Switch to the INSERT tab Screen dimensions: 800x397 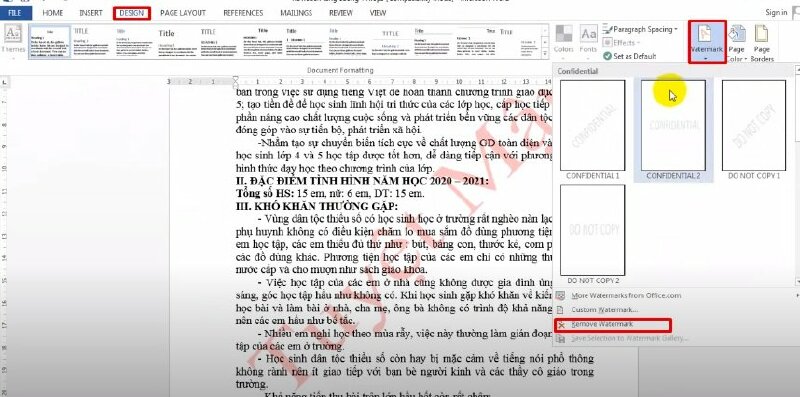click(x=91, y=13)
